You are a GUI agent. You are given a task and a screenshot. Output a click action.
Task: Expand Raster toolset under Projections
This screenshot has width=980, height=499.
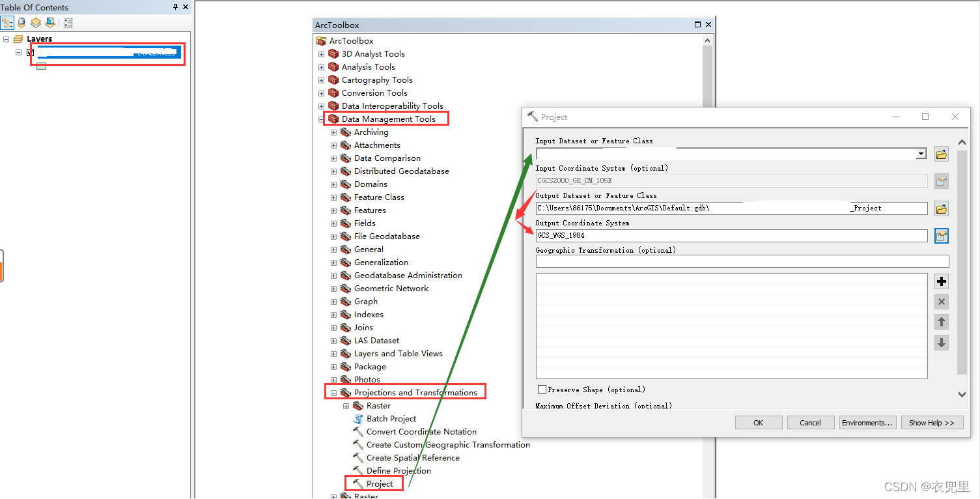click(x=346, y=406)
